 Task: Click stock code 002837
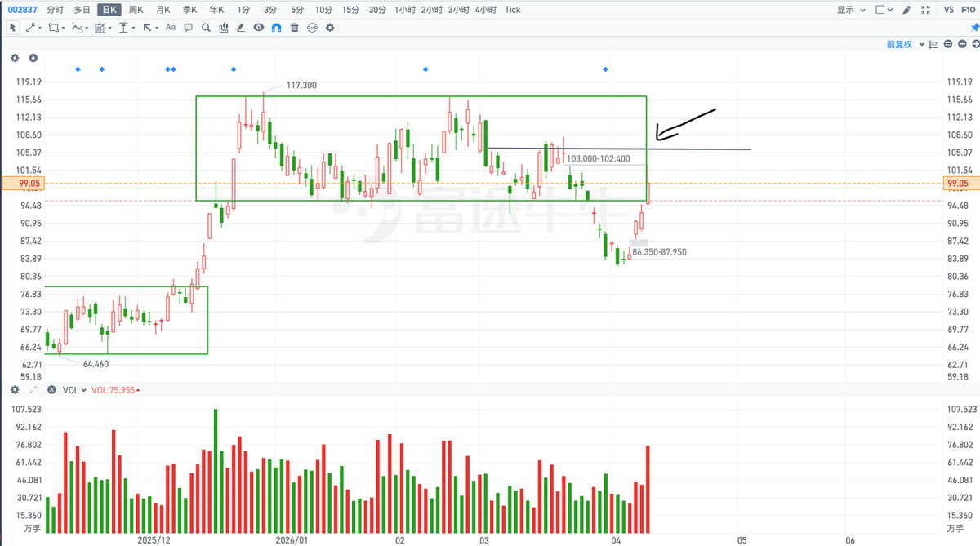[x=22, y=10]
